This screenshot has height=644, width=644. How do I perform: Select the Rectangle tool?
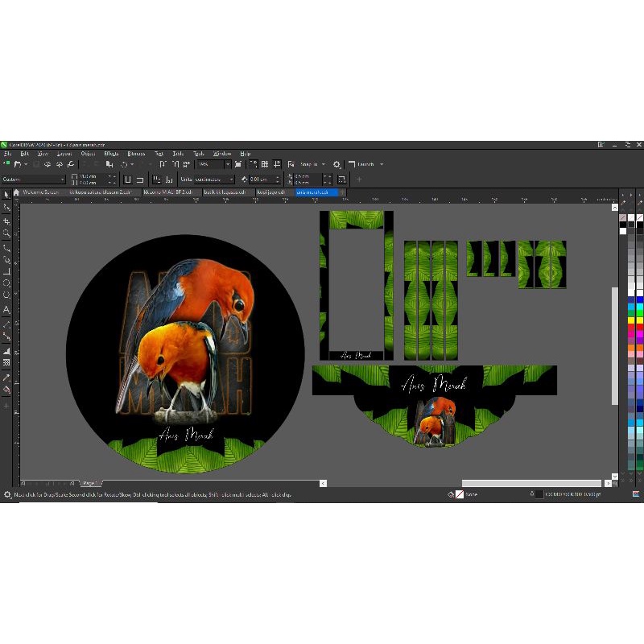[6, 270]
